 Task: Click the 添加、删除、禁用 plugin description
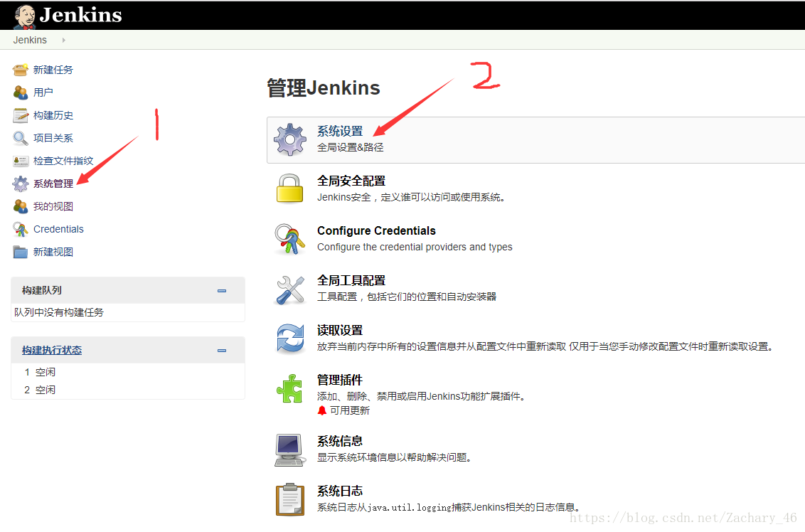[x=421, y=396]
